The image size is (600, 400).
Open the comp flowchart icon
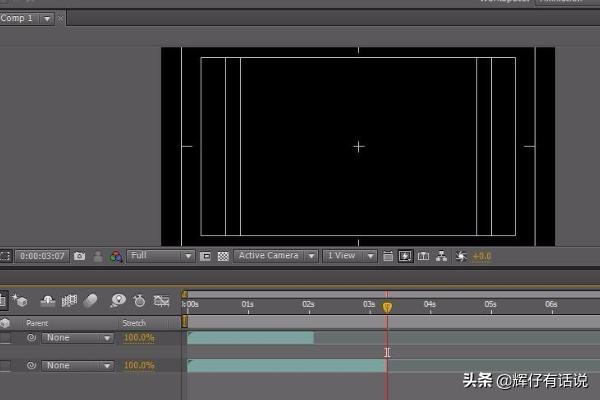pyautogui.click(x=442, y=256)
